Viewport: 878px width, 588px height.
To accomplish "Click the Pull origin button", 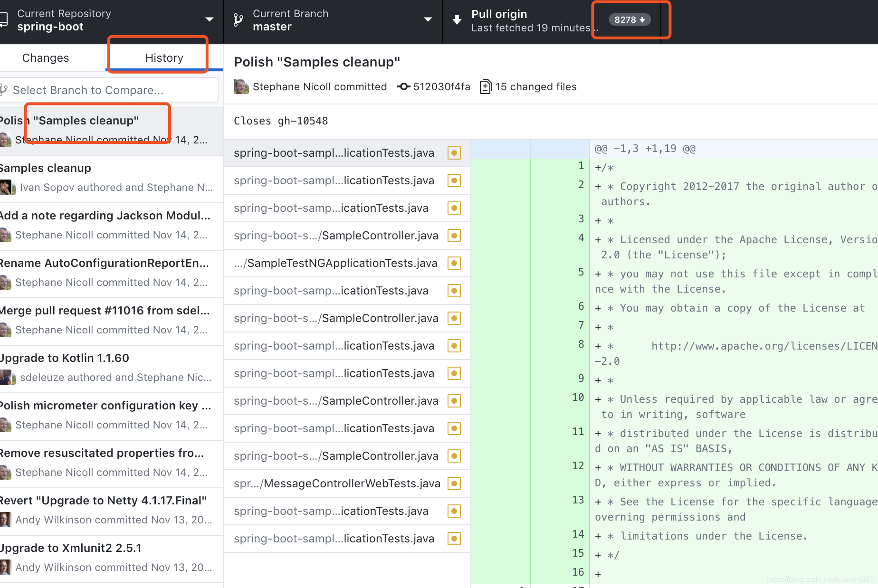I will point(551,20).
